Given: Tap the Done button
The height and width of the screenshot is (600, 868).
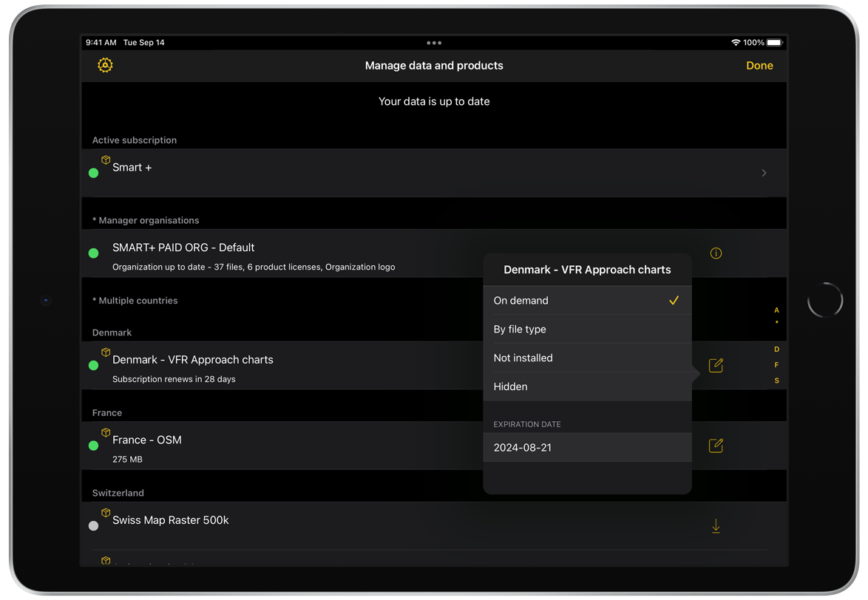Looking at the screenshot, I should click(x=759, y=65).
